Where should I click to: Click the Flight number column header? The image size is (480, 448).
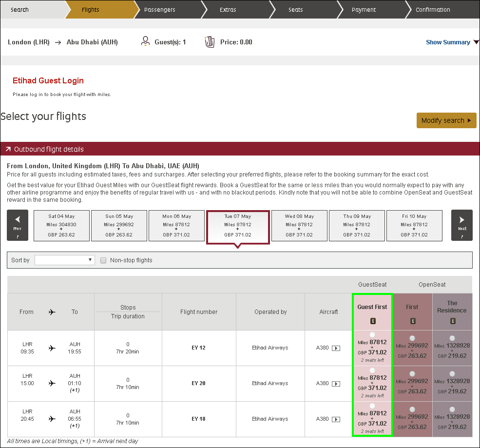[x=199, y=312]
